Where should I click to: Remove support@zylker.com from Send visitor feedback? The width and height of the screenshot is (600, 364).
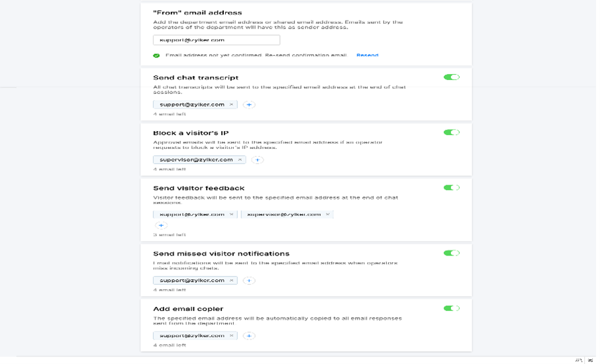point(231,214)
